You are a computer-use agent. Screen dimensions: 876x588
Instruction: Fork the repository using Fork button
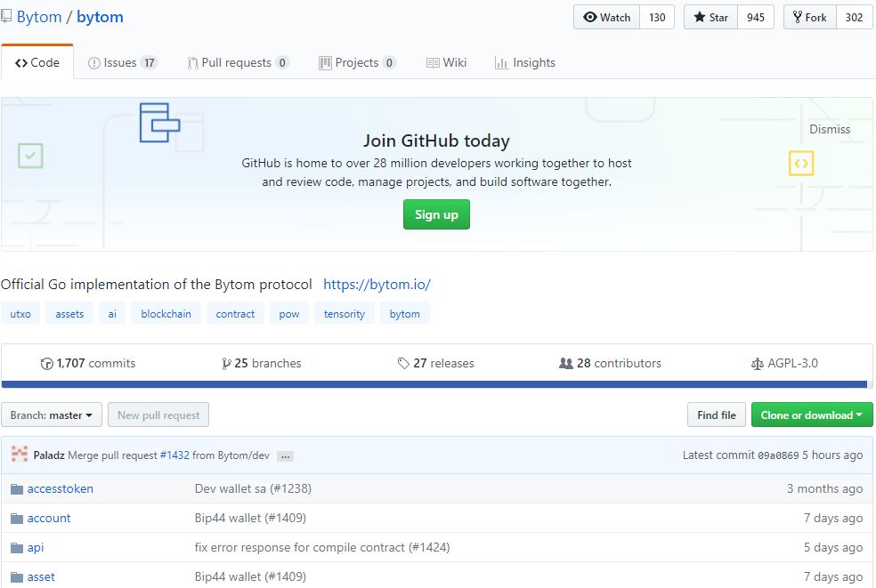click(x=809, y=18)
